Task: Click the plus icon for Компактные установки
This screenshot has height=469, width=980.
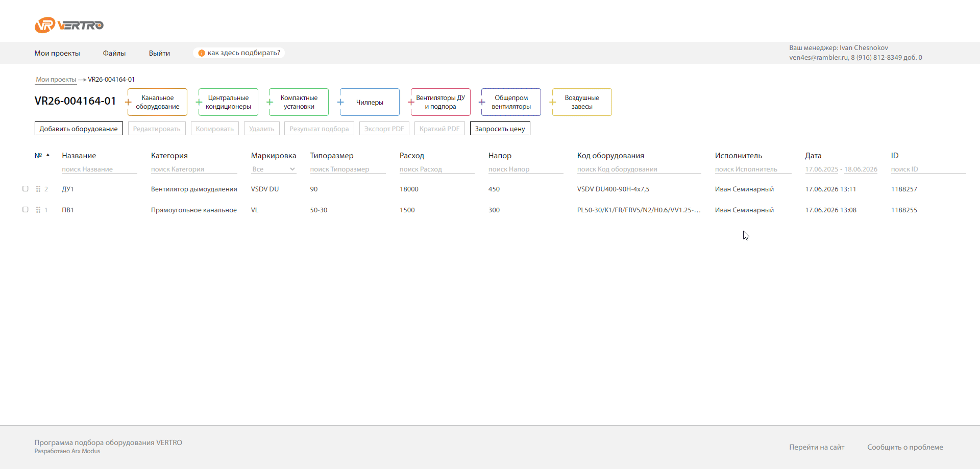Action: tap(269, 102)
